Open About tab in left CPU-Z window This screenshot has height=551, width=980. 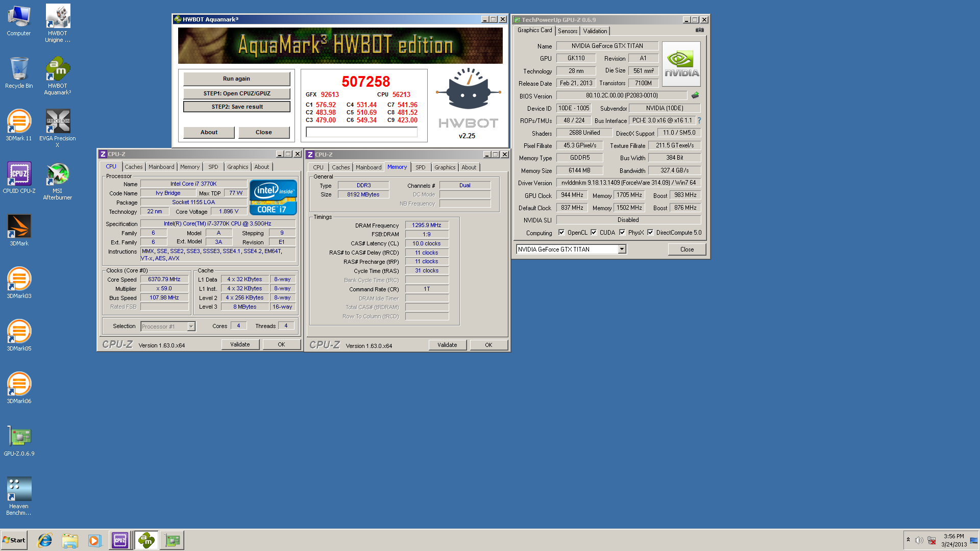tap(262, 167)
